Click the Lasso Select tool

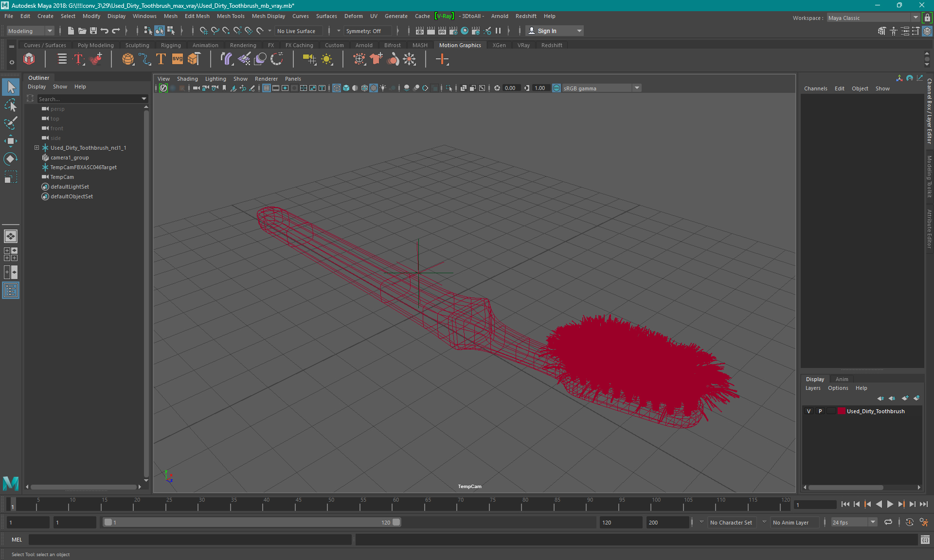[x=10, y=105]
